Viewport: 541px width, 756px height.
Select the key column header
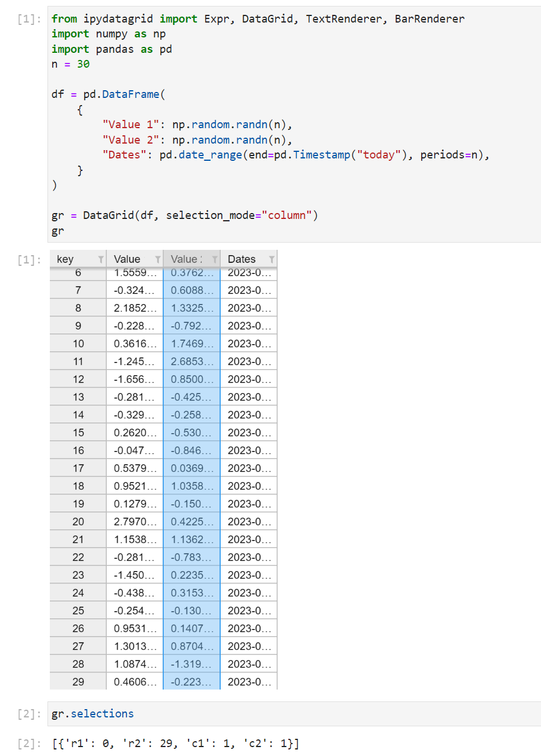coord(68,259)
